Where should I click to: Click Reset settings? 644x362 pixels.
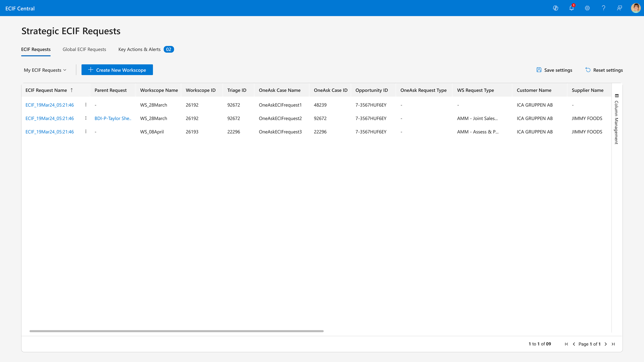(x=604, y=70)
